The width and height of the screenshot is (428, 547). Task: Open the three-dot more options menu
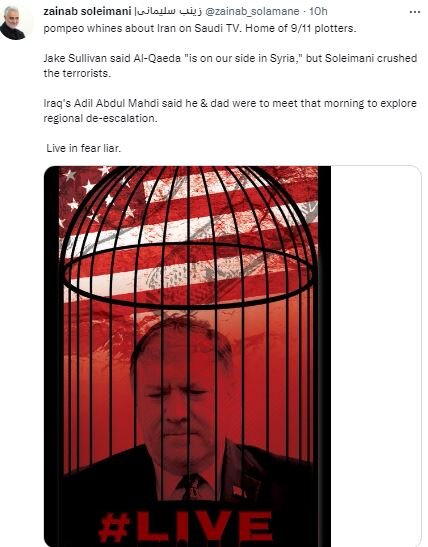tap(414, 12)
